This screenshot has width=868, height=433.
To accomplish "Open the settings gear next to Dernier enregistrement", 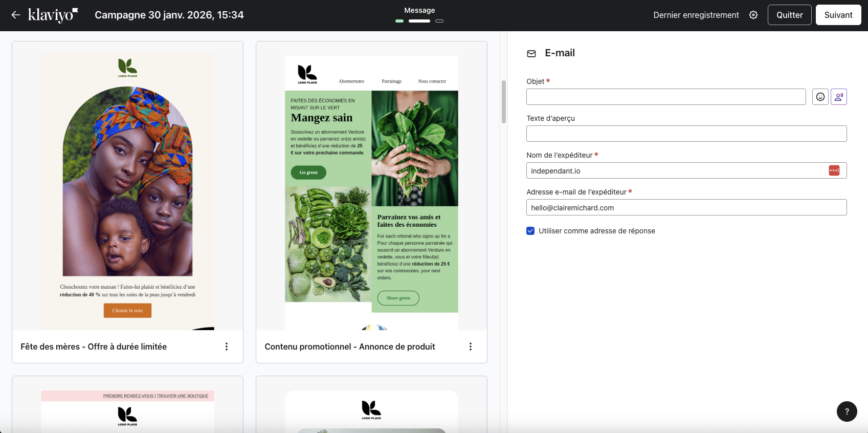I will tap(753, 15).
